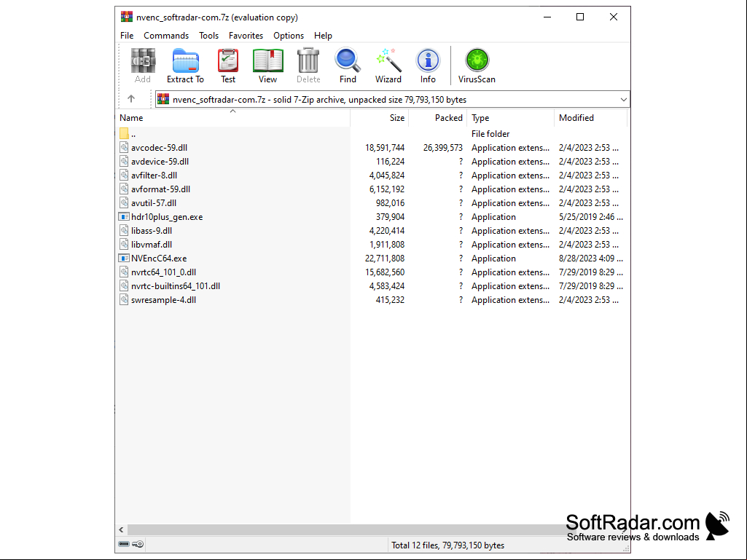Click the size value 18,591,744
Viewport: 747px width, 560px height.
385,148
